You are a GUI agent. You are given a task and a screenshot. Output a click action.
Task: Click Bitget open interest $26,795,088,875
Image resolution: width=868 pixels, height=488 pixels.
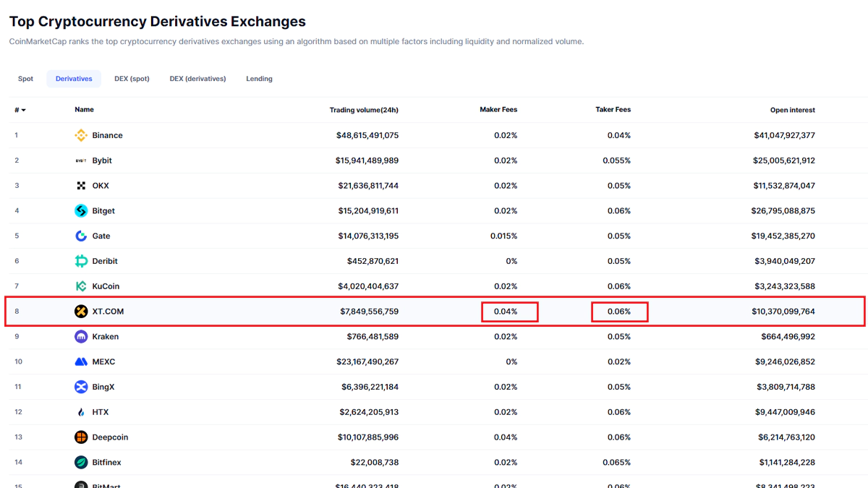[x=783, y=211]
